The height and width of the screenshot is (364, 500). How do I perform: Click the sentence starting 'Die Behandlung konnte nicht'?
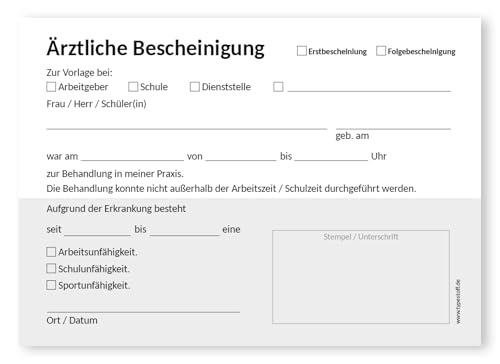(x=231, y=189)
